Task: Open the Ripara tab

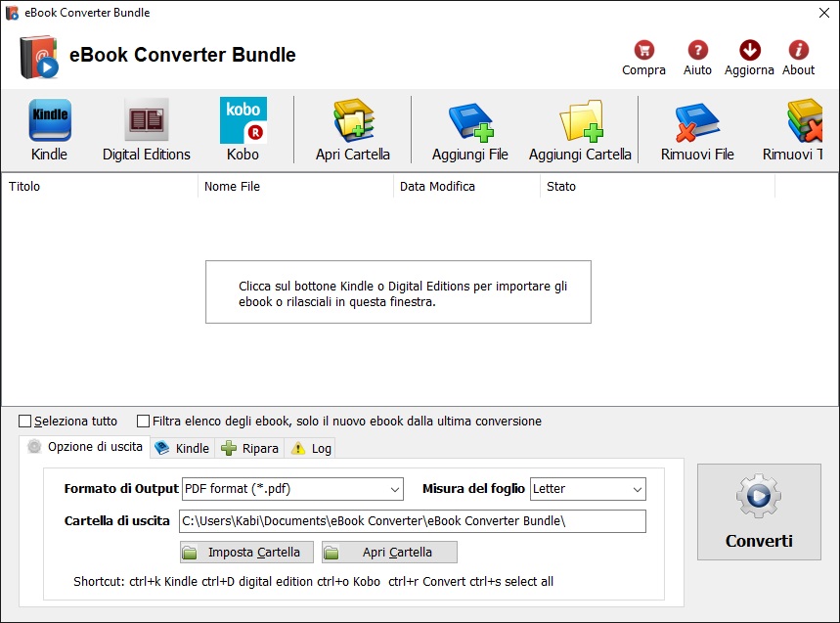Action: point(249,448)
